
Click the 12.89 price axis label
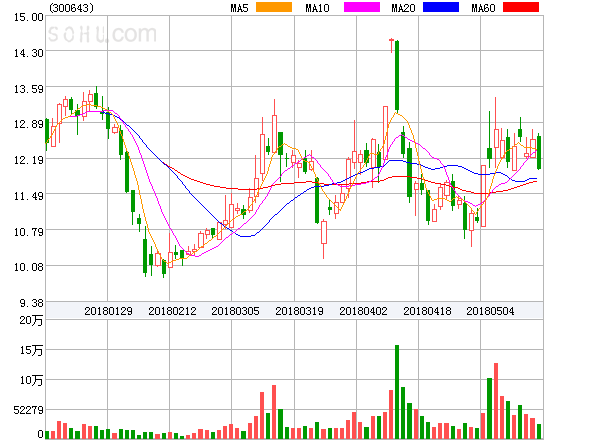(29, 124)
